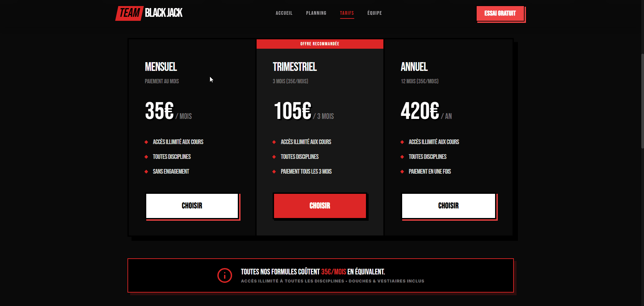Screen dimensions: 644x306
Task: Click the Offre Recommandée red banner
Action: 320,44
